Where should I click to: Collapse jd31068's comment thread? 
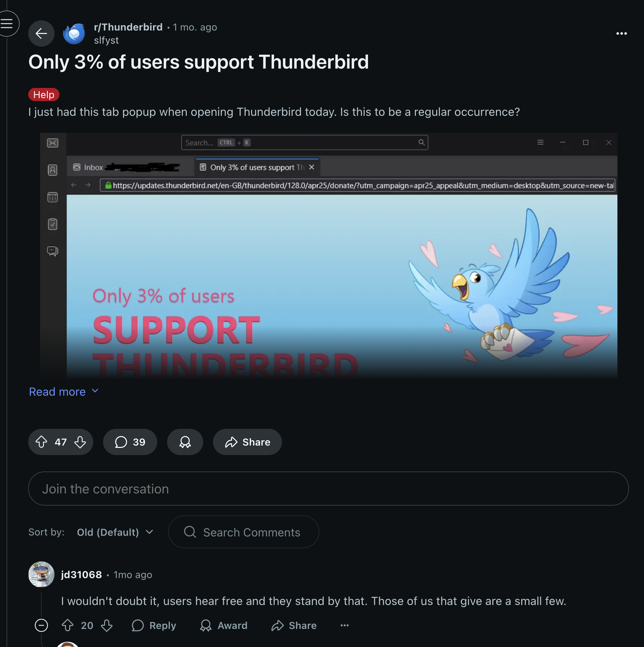point(41,626)
